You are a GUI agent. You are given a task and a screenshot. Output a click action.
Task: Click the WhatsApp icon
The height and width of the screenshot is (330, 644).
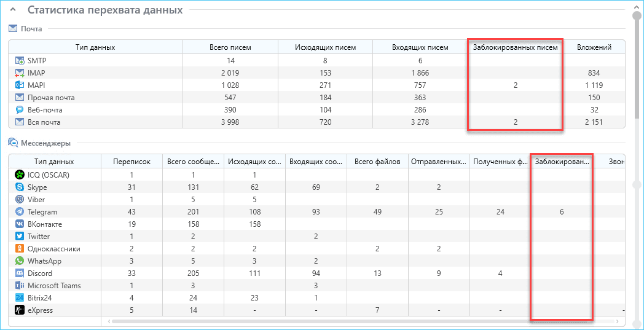click(x=20, y=261)
